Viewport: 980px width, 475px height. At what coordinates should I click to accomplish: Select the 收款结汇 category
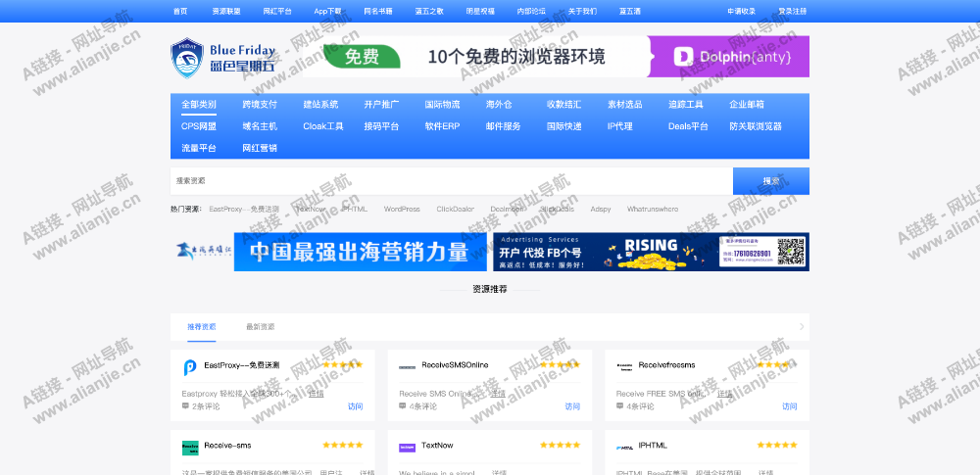click(564, 105)
